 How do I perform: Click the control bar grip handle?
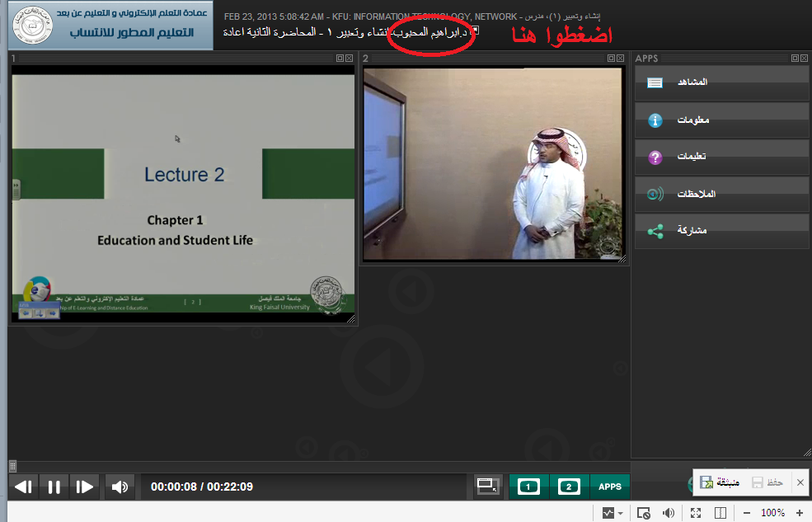pos(13,467)
